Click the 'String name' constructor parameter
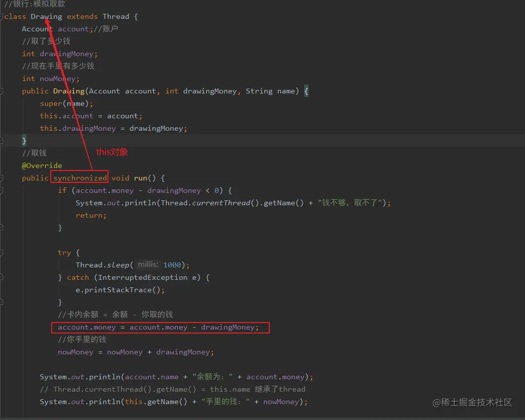This screenshot has width=525, height=420. tap(270, 91)
